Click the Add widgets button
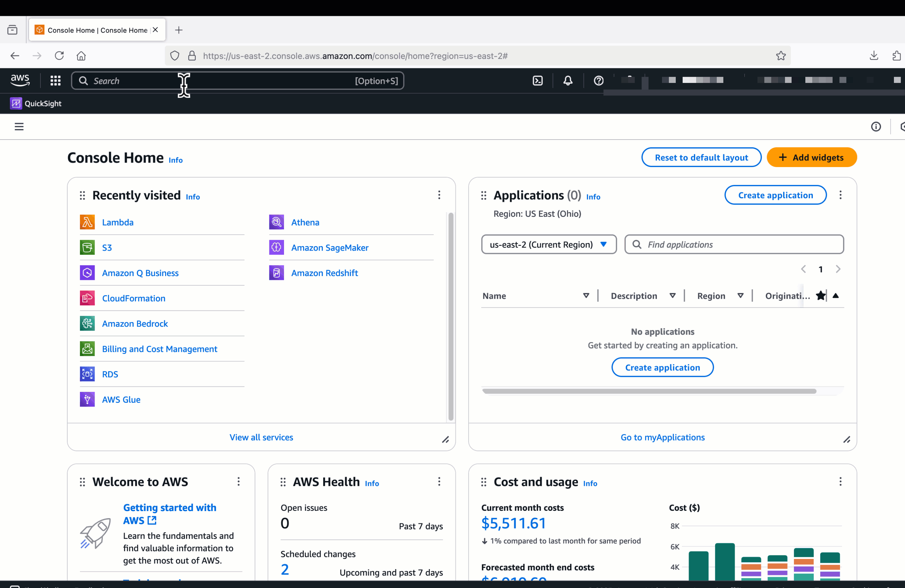The width and height of the screenshot is (905, 588). pos(811,157)
